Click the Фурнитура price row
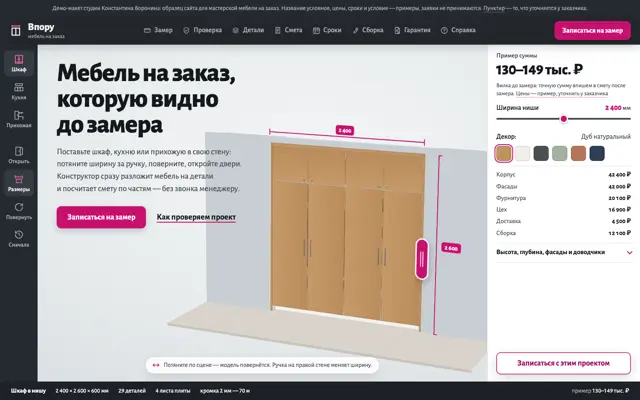The height and width of the screenshot is (400, 640). pyautogui.click(x=563, y=198)
